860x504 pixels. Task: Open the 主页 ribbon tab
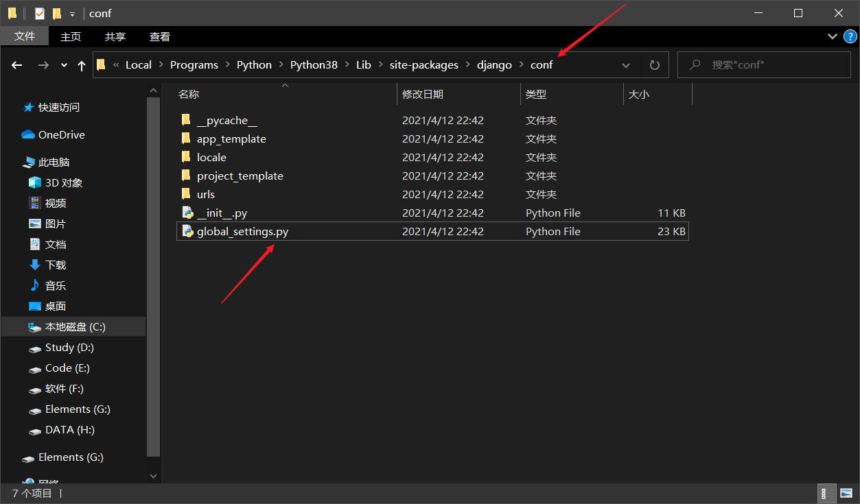click(71, 36)
